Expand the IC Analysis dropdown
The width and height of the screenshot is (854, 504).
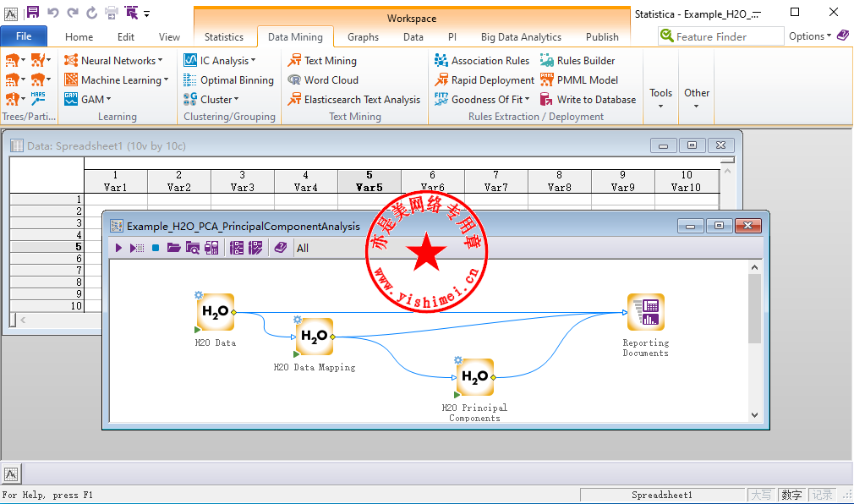tap(253, 61)
